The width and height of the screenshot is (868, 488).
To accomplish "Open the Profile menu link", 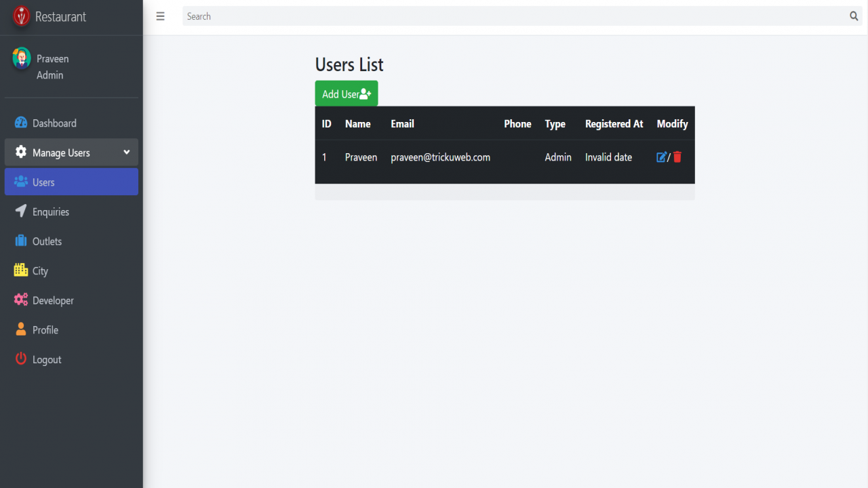I will pos(71,329).
